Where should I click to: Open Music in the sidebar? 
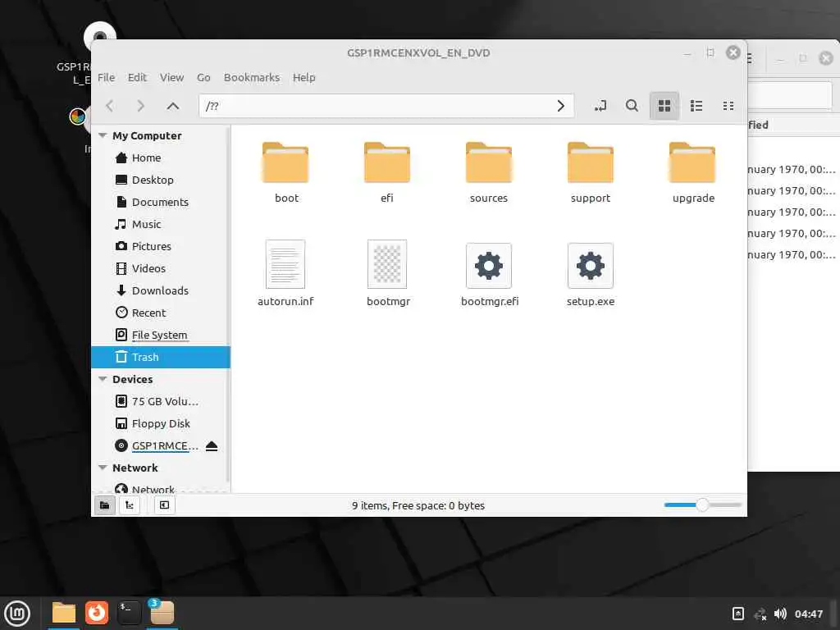pyautogui.click(x=161, y=224)
